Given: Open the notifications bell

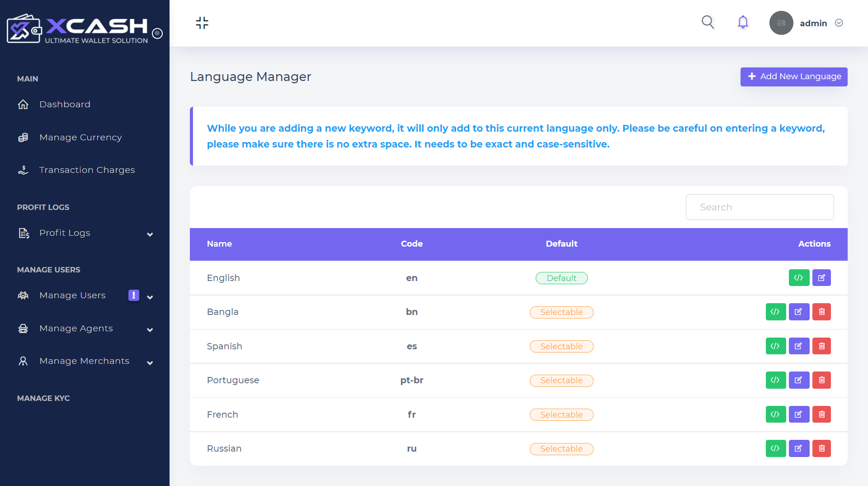Looking at the screenshot, I should click(x=743, y=22).
